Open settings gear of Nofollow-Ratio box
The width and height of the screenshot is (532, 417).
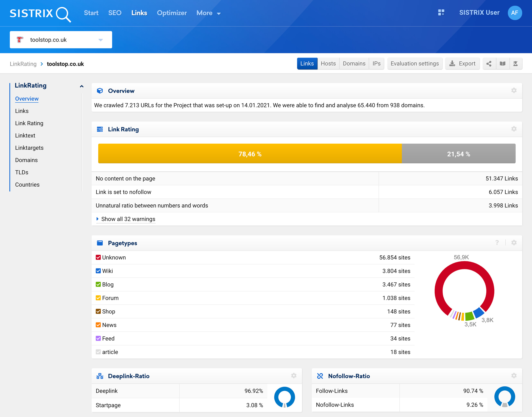click(514, 376)
